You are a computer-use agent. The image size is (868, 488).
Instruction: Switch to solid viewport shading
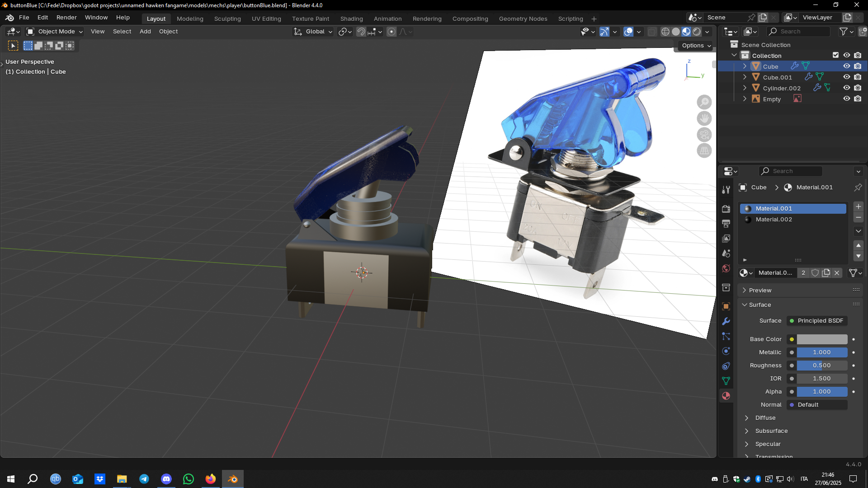coord(676,32)
